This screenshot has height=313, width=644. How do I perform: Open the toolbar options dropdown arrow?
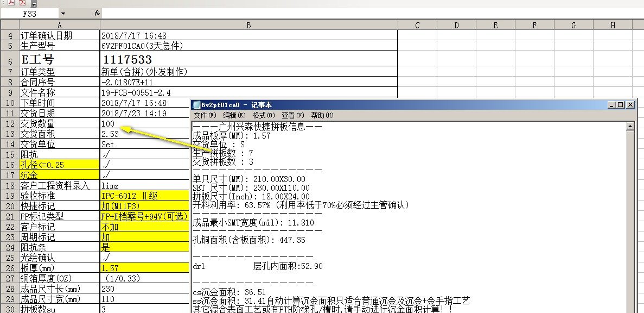click(x=34, y=4)
